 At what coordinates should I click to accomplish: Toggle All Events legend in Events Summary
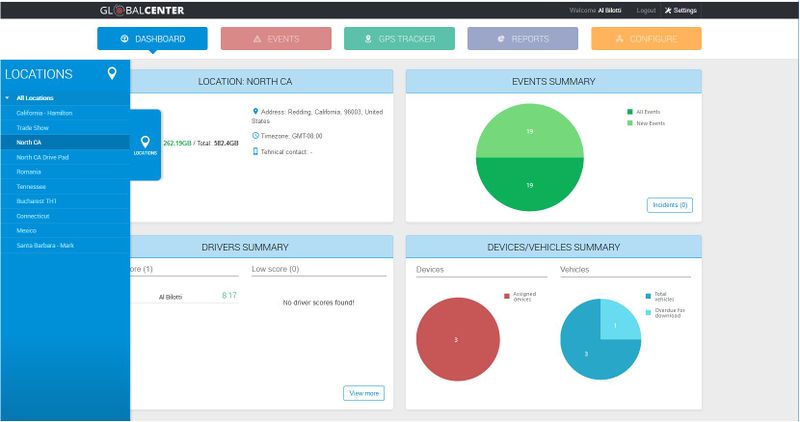pyautogui.click(x=629, y=112)
